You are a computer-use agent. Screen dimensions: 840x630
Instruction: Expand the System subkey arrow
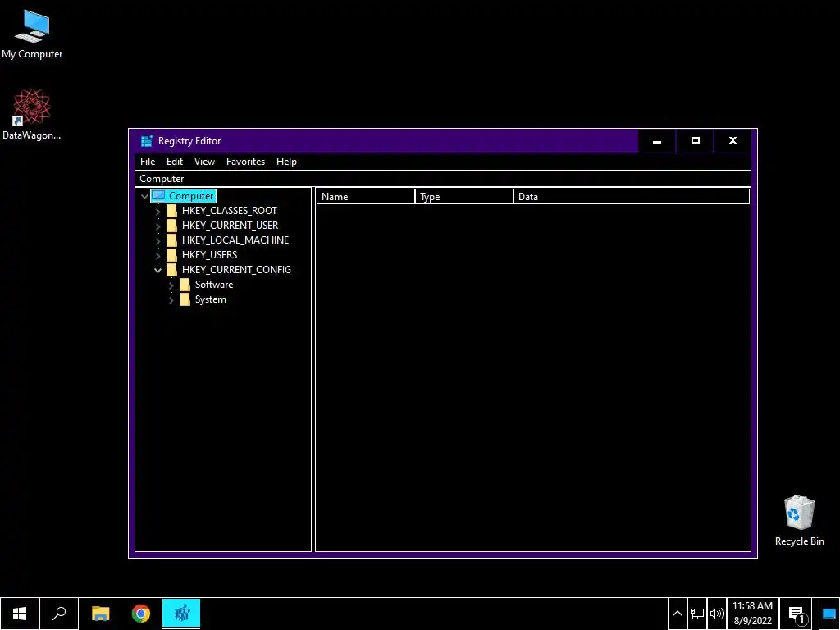(171, 300)
